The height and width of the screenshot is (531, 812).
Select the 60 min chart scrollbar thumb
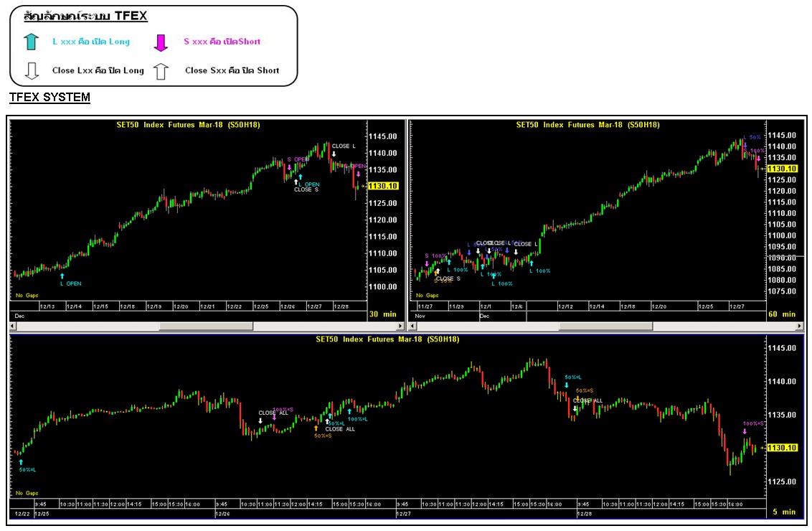(605, 326)
